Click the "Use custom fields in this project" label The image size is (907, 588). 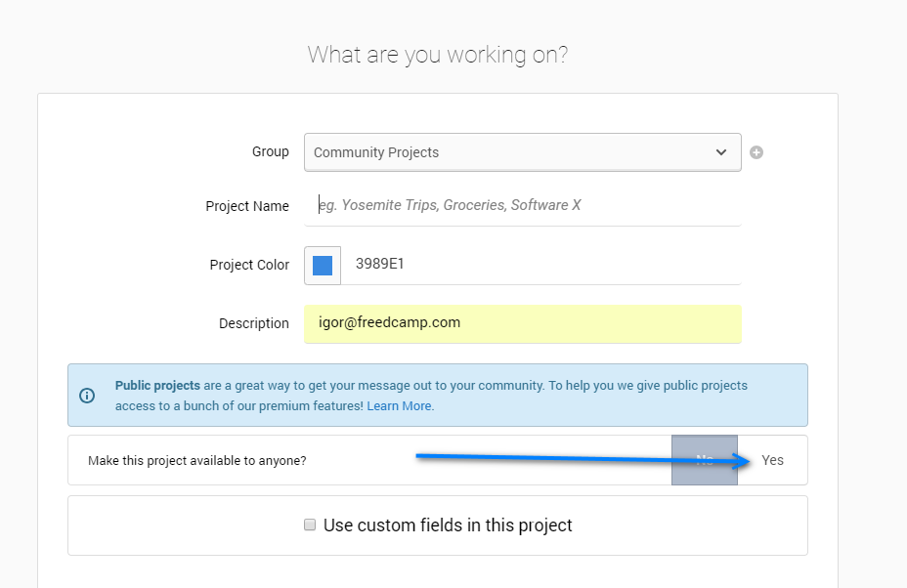point(448,525)
